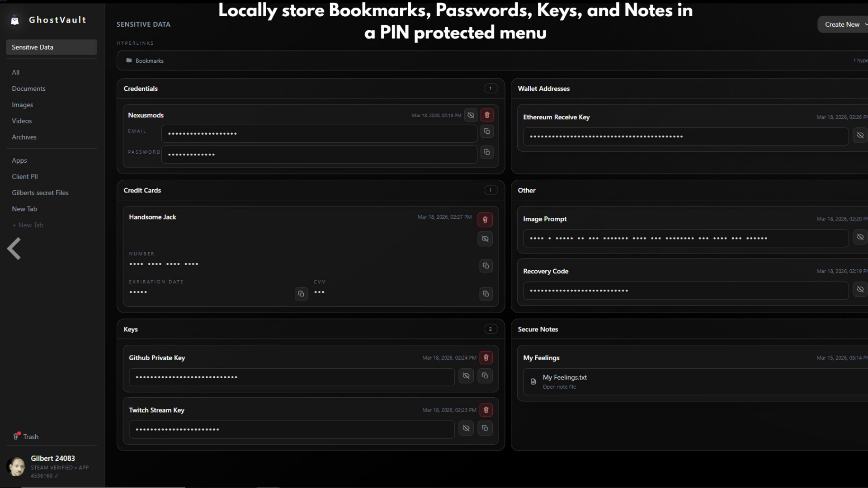
Task: Show the hidden Recovery Code
Action: pyautogui.click(x=860, y=289)
